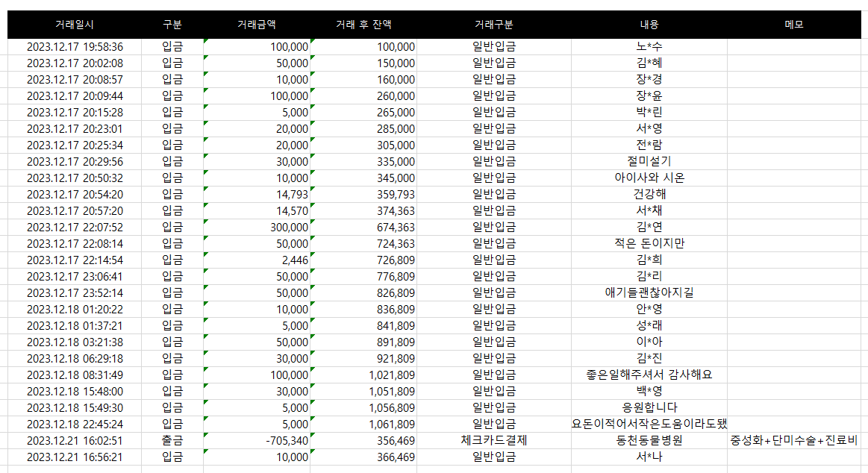Select balance cell 776,809

point(363,277)
